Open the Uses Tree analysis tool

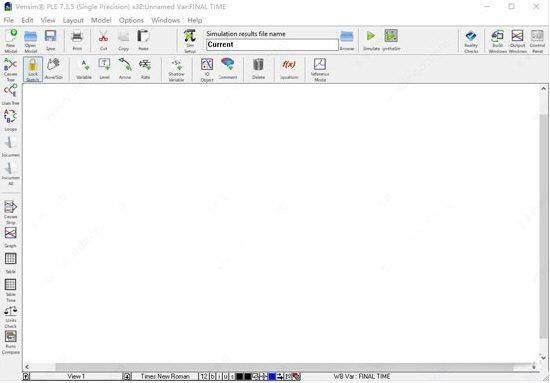pos(11,95)
